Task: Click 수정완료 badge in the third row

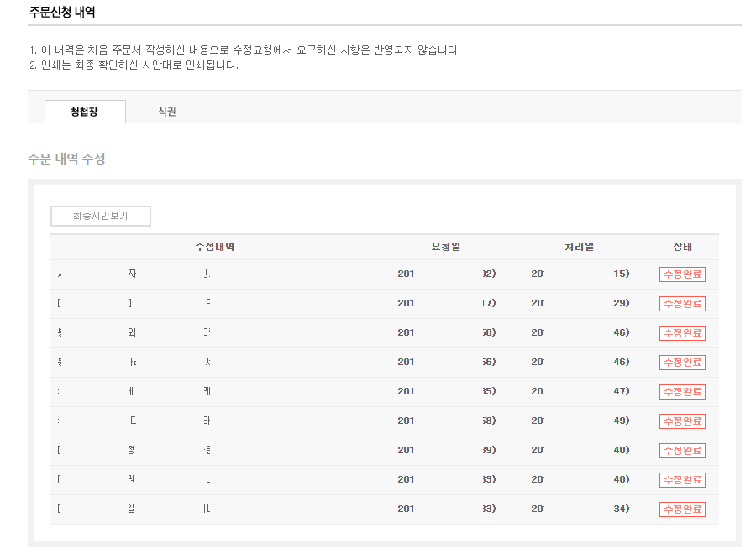Action: pyautogui.click(x=682, y=333)
